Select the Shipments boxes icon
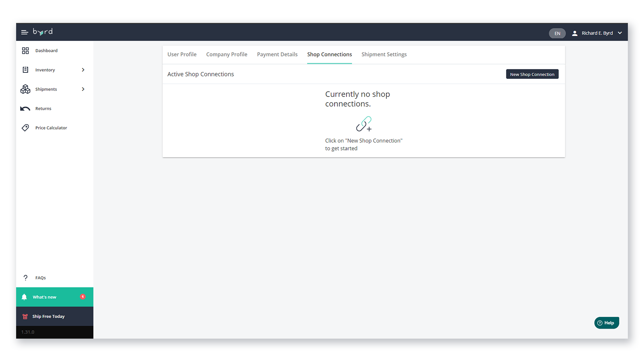644x362 pixels. coord(25,89)
